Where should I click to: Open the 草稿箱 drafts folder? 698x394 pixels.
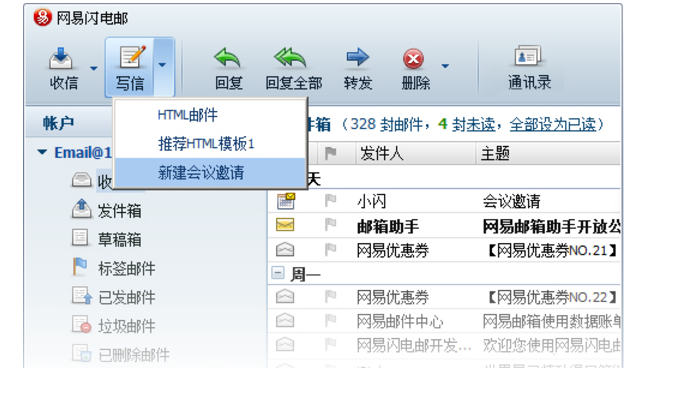click(119, 240)
